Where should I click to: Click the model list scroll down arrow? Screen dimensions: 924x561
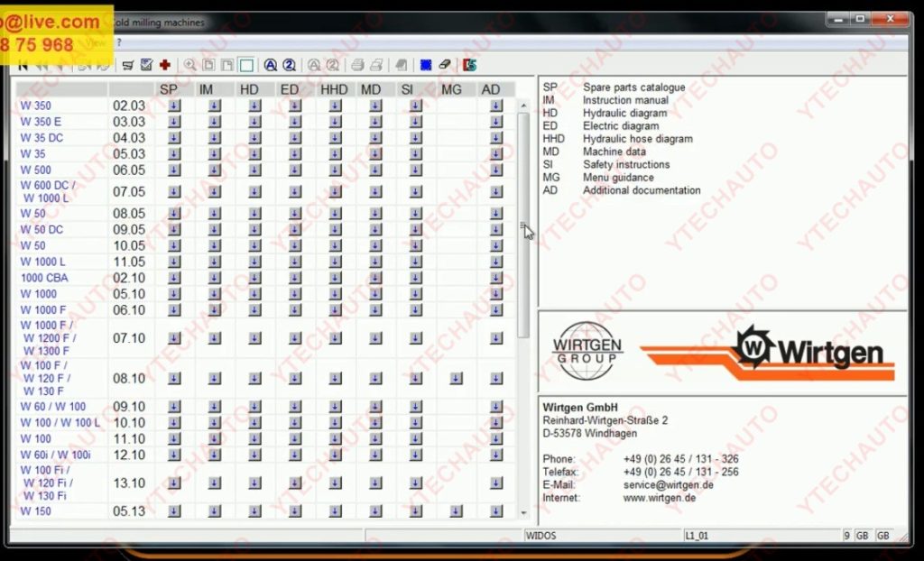(523, 512)
